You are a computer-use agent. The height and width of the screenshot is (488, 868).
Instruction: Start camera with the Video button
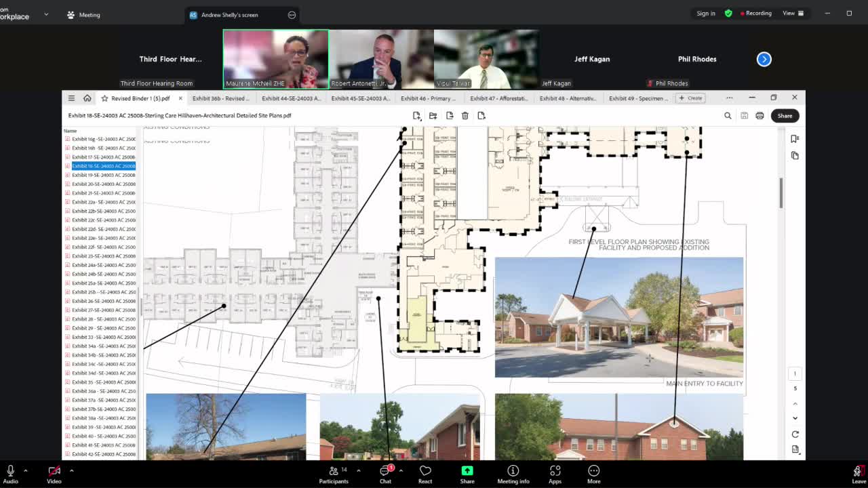coord(54,474)
